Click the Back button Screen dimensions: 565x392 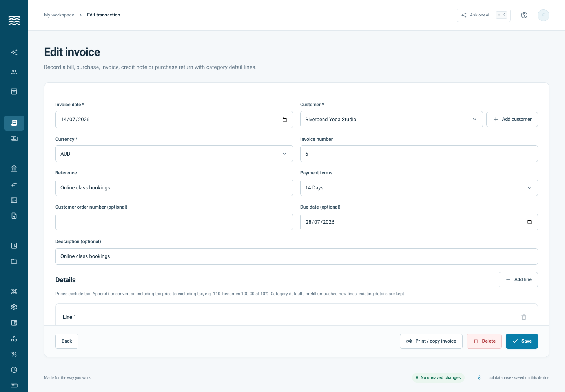pyautogui.click(x=67, y=341)
